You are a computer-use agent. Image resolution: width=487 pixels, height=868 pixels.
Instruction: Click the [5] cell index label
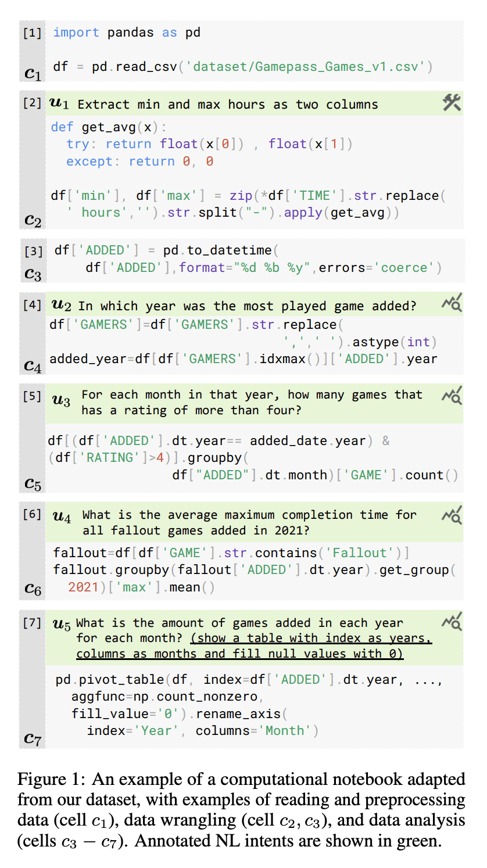(32, 396)
